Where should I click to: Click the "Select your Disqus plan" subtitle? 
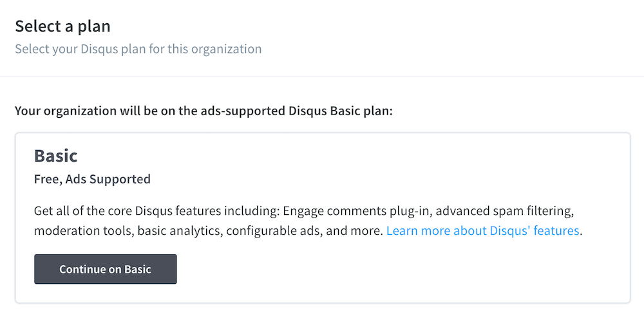coord(138,49)
